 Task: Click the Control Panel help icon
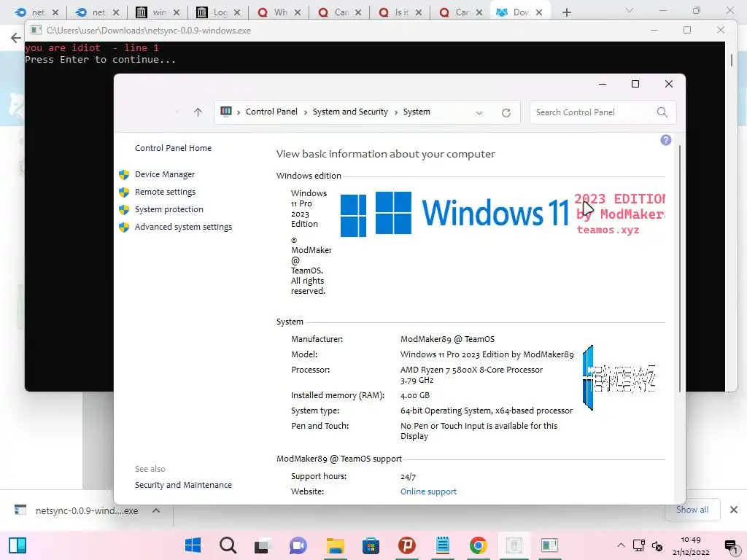[666, 140]
